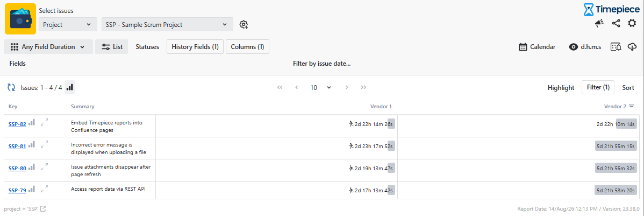This screenshot has height=216, width=644.
Task: Open the bar chart for SSP-81
Action: (32, 144)
